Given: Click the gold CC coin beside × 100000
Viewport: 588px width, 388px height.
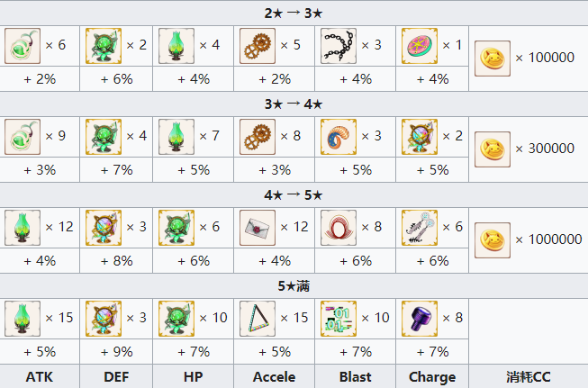Looking at the screenshot, I should pos(493,59).
